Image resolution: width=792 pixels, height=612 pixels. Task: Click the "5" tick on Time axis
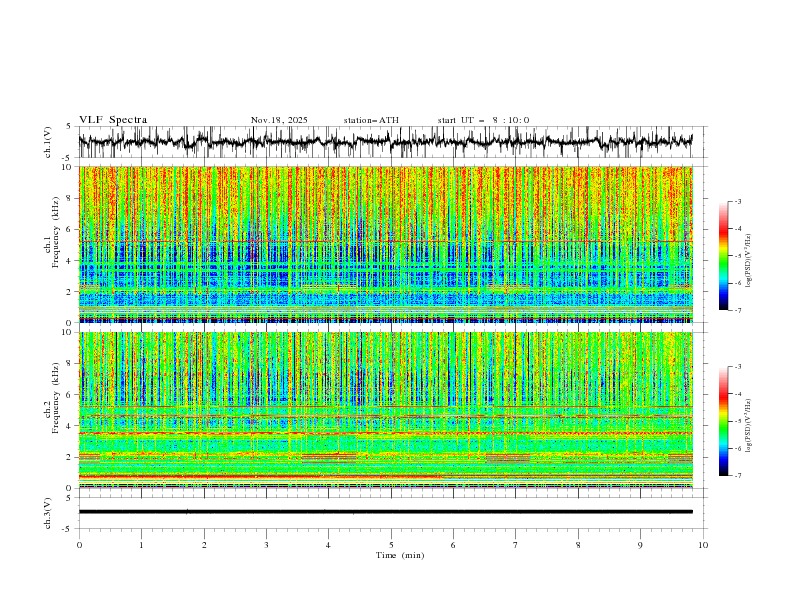pyautogui.click(x=391, y=545)
